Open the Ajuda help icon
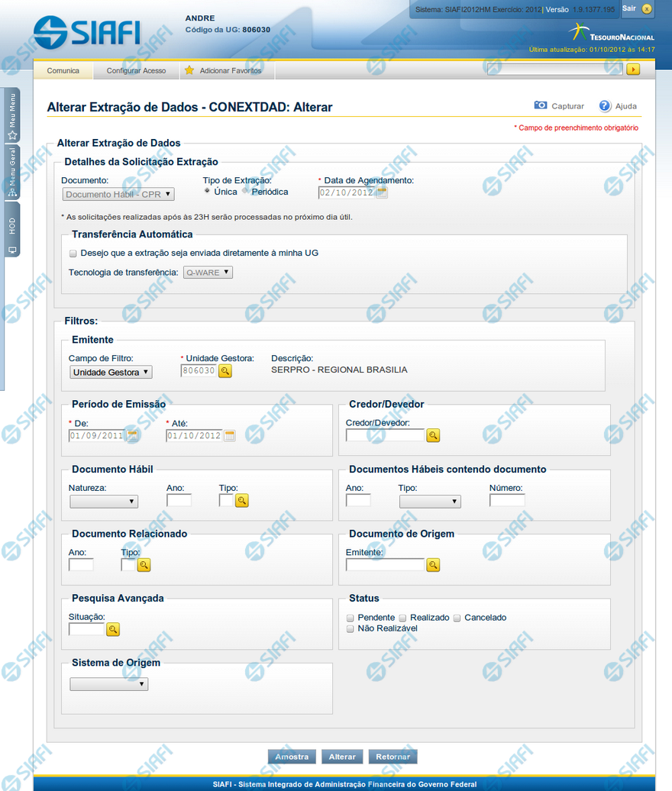 click(605, 106)
